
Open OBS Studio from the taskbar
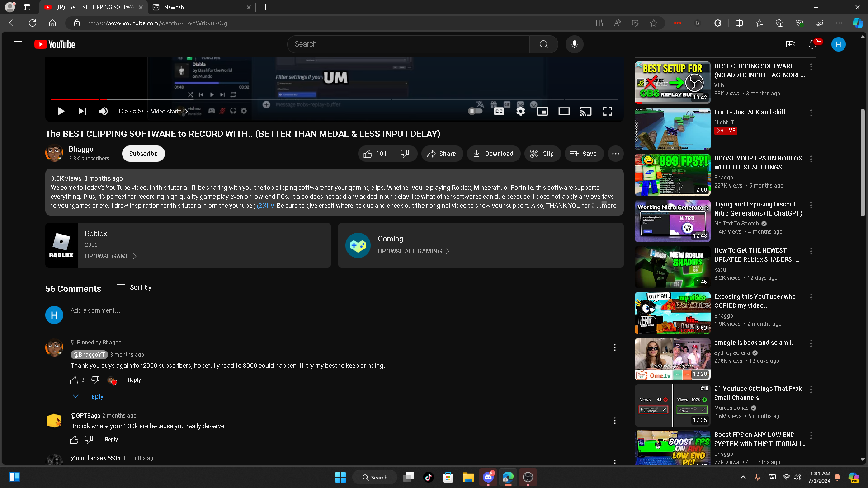pos(528,477)
